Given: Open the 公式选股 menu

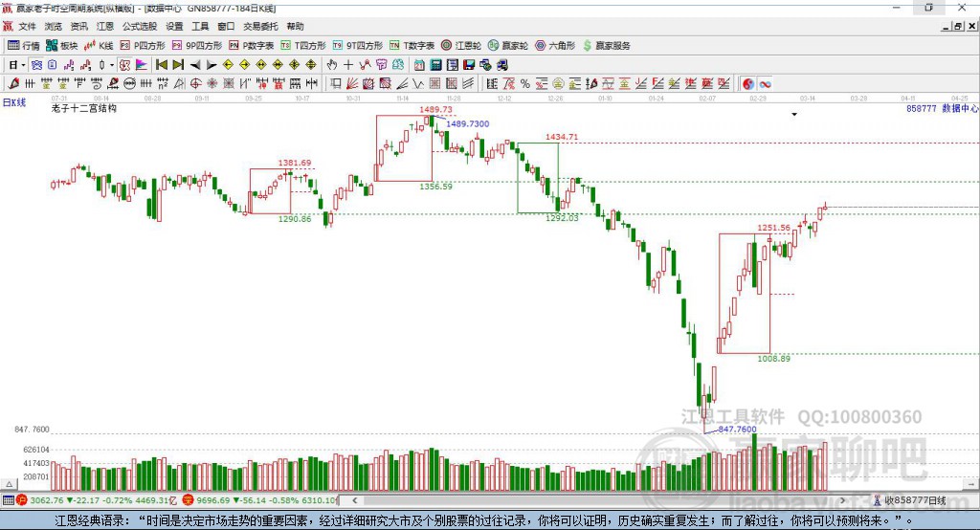Looking at the screenshot, I should [x=140, y=26].
